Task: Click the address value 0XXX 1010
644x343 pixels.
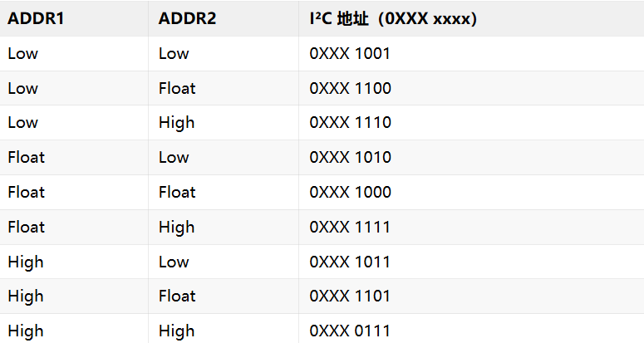Action: pyautogui.click(x=351, y=157)
